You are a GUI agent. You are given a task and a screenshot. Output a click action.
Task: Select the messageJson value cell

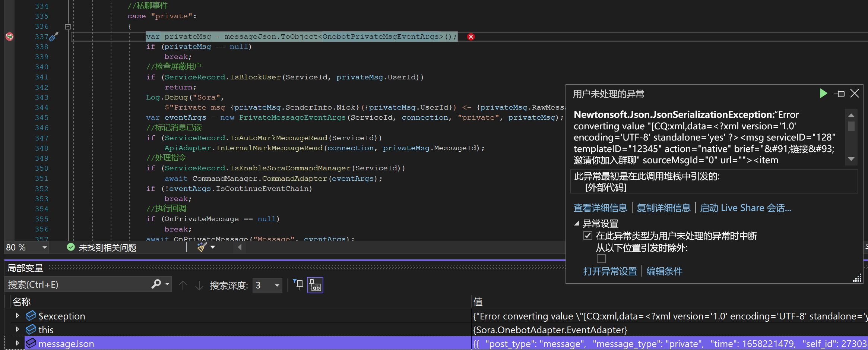(x=670, y=344)
